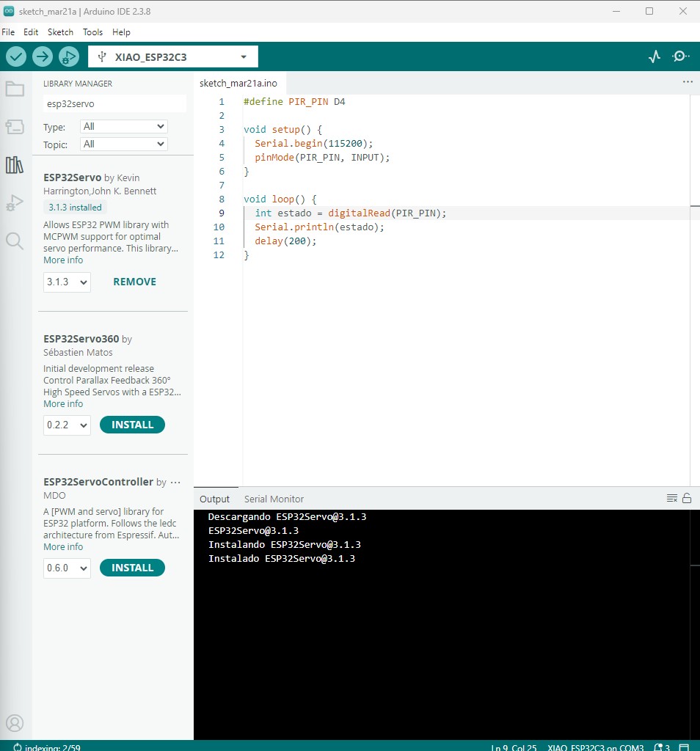Open the Help menu
700x751 pixels.
click(121, 32)
